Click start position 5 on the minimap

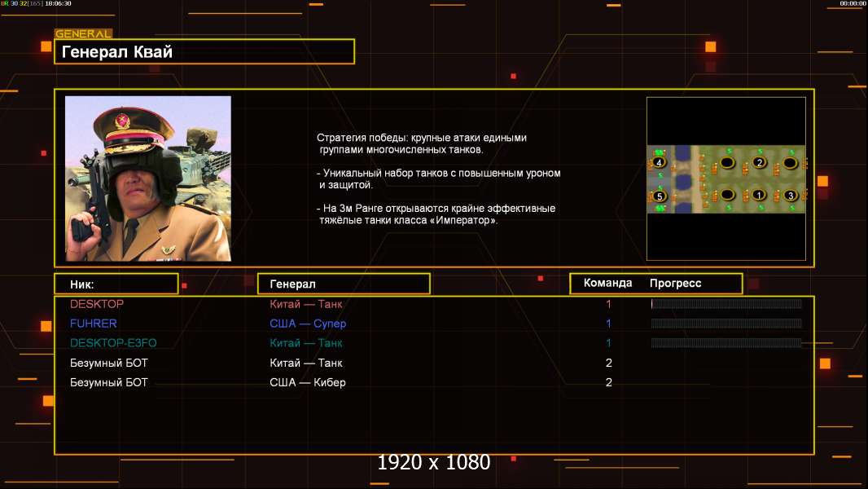coord(659,196)
